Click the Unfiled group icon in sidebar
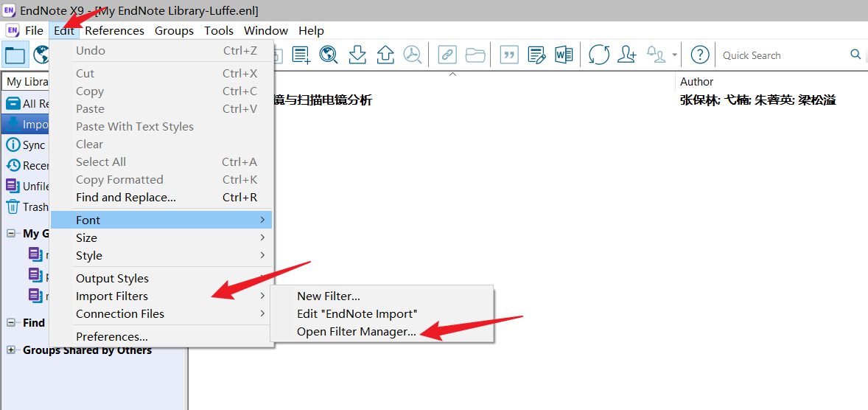The height and width of the screenshot is (410, 868). pyautogui.click(x=13, y=186)
